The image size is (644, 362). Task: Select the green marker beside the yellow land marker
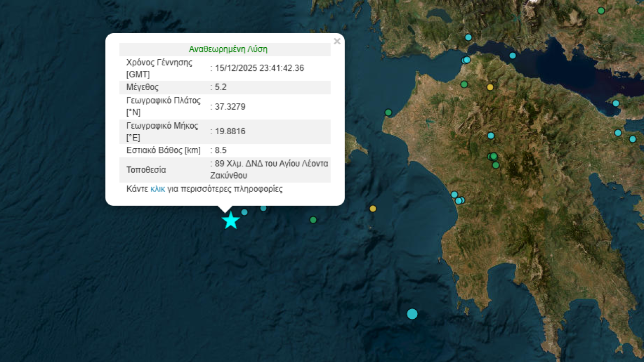pos(464,84)
